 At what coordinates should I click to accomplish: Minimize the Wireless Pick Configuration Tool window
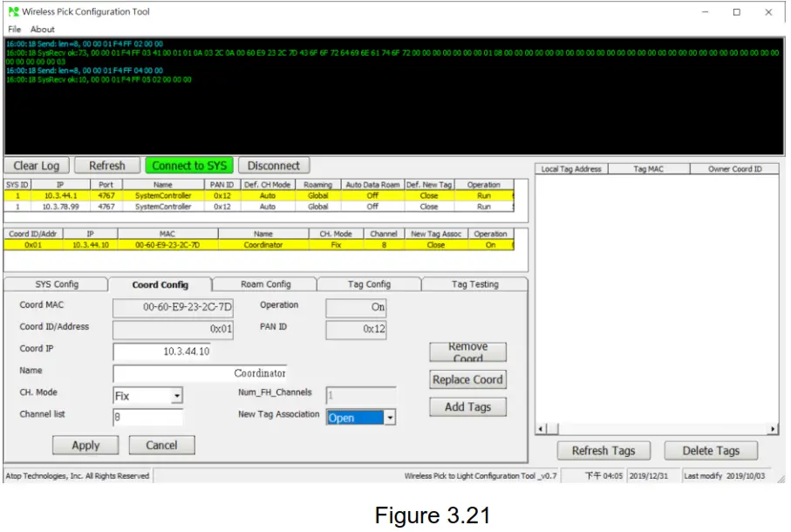[x=706, y=11]
